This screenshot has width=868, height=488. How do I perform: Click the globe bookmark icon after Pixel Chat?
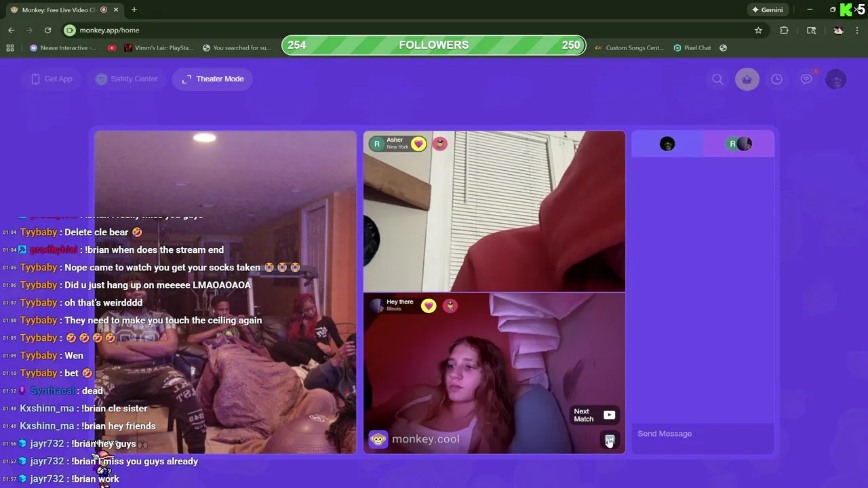(x=723, y=47)
